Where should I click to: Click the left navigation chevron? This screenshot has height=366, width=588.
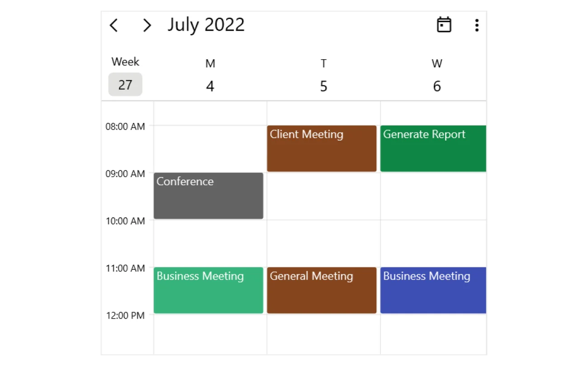coord(114,25)
